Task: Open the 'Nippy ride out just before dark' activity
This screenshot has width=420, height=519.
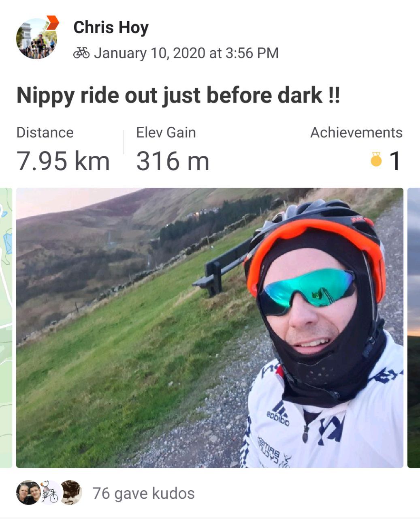Action: point(178,96)
